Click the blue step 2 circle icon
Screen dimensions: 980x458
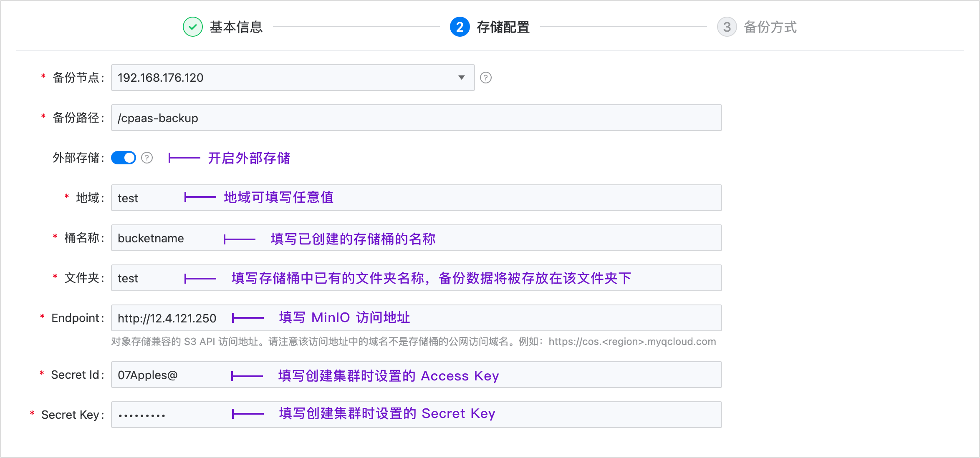point(460,27)
